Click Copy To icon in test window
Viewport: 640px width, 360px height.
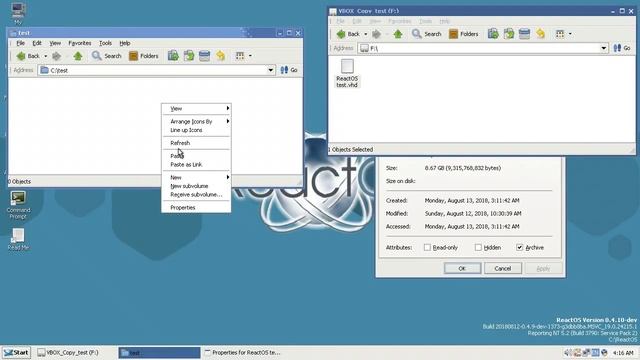pos(189,56)
